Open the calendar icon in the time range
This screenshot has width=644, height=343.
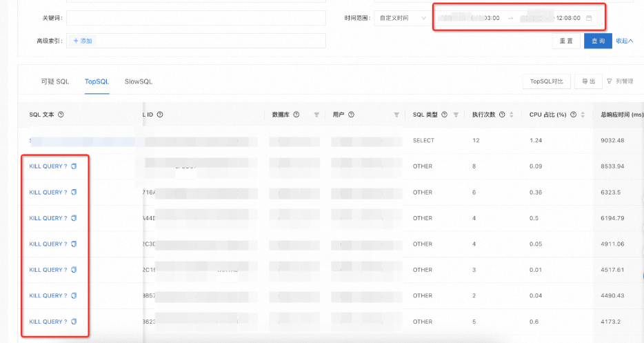[589, 18]
